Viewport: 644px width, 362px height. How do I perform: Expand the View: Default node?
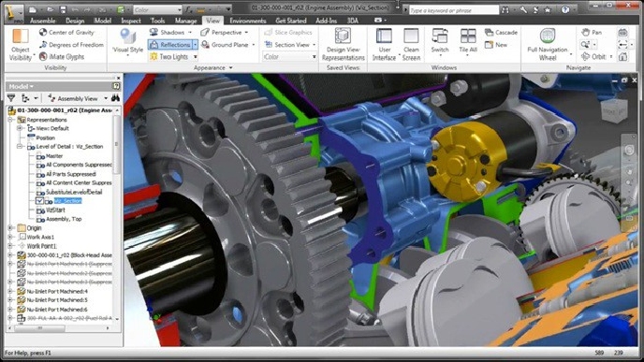[20, 128]
